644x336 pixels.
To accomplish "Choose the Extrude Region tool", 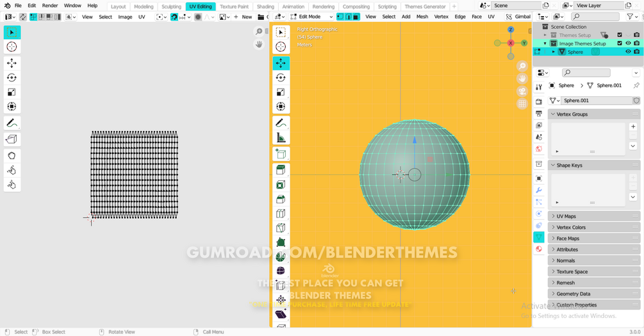I will coord(281,170).
